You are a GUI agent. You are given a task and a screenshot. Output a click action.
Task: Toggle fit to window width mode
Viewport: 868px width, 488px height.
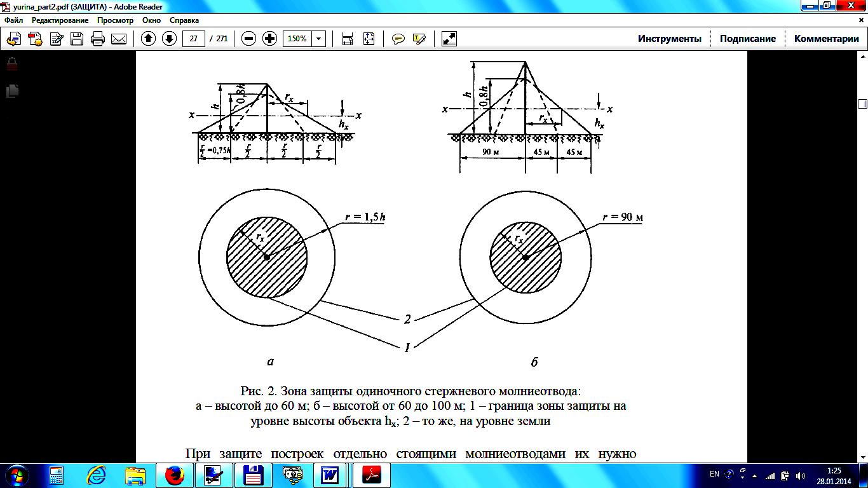pyautogui.click(x=348, y=39)
